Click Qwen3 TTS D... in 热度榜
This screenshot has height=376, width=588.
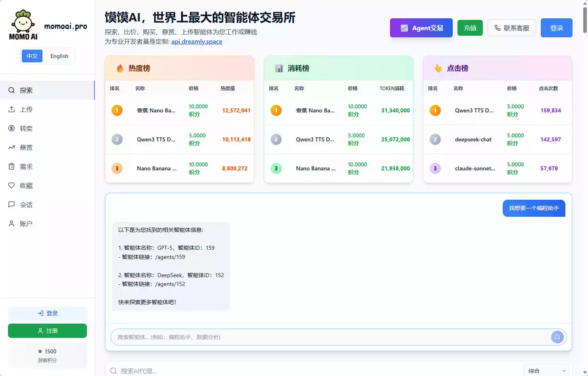tap(156, 139)
